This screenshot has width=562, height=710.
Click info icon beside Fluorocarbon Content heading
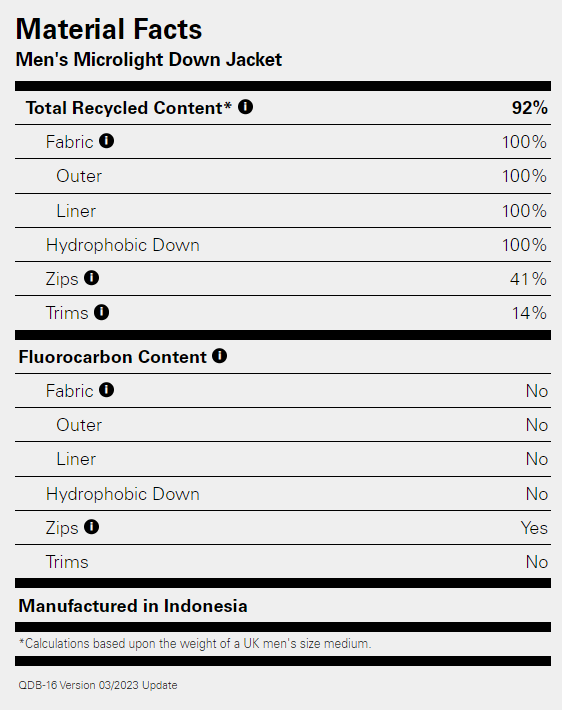point(220,356)
